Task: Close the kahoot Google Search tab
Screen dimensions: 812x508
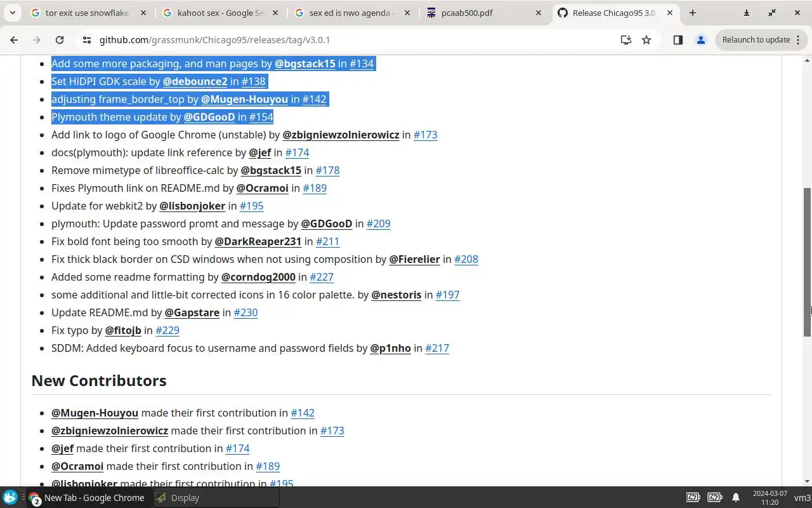Action: click(x=274, y=13)
